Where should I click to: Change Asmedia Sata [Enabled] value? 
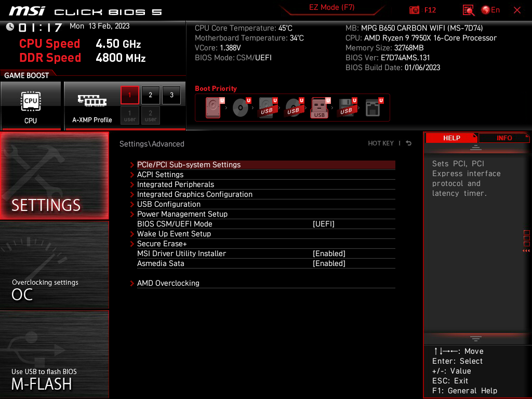pos(329,263)
